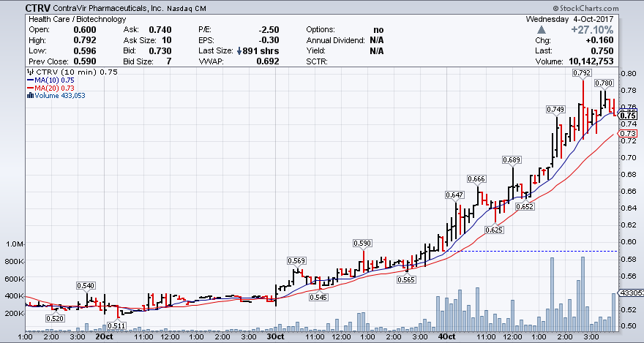Click the blue MA(10) legend line marker
Image resolution: width=644 pixels, height=343 pixels.
tap(29, 80)
